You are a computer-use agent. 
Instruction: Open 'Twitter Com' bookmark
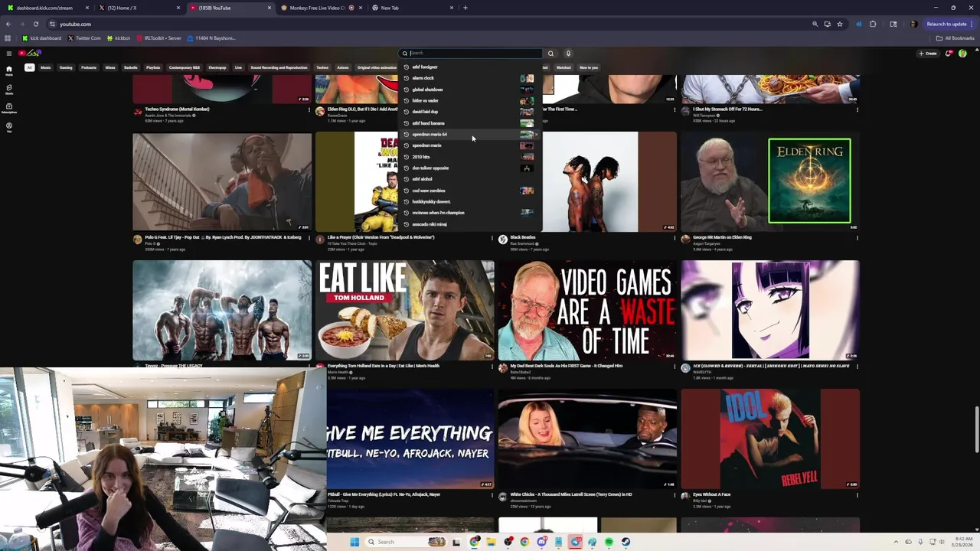(x=84, y=37)
